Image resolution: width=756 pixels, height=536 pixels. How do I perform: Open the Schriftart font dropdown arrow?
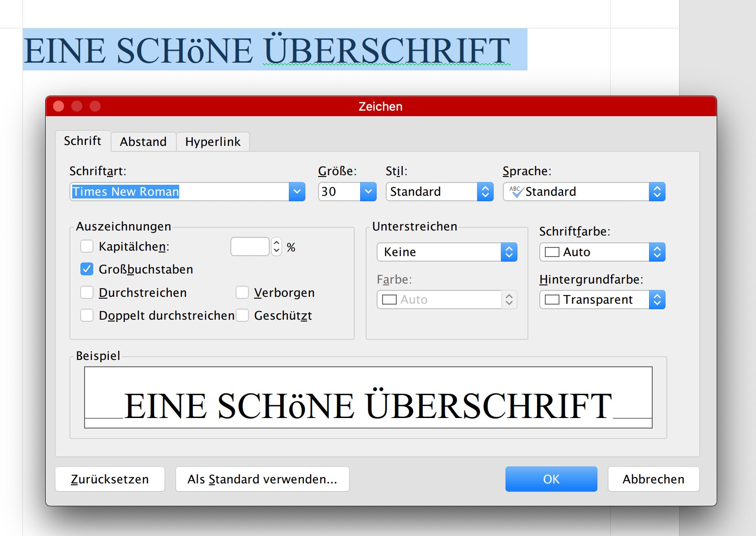click(297, 192)
